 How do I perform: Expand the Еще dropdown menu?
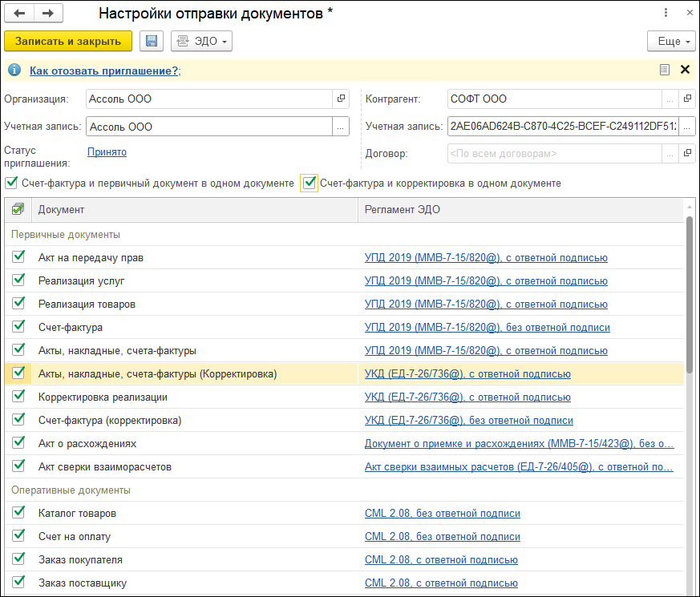click(x=670, y=41)
